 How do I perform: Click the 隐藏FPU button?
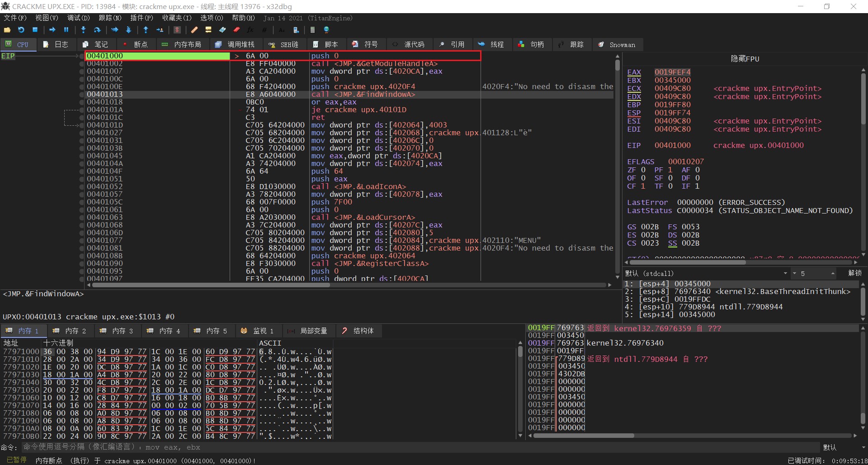click(x=745, y=59)
